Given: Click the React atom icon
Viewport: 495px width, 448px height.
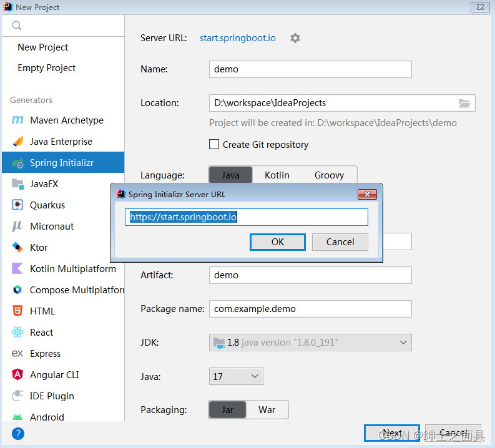Looking at the screenshot, I should click(17, 332).
